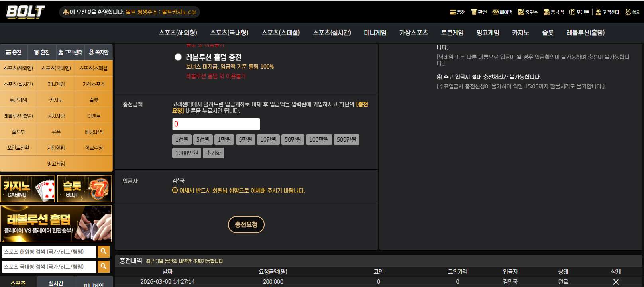The image size is (644, 287).
Task: Open the 레볼루션 홀덤 banner thumbnail
Action: (x=56, y=224)
